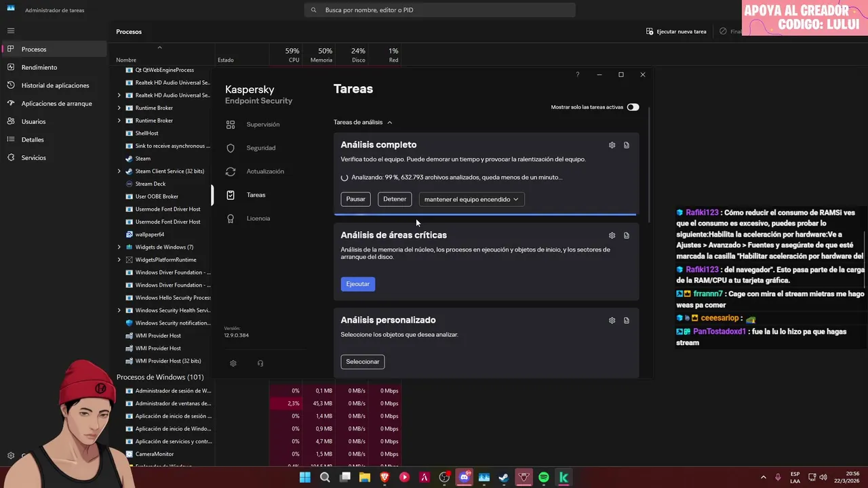Select Procesos tab in Task Manager
This screenshot has width=868, height=488.
[54, 49]
